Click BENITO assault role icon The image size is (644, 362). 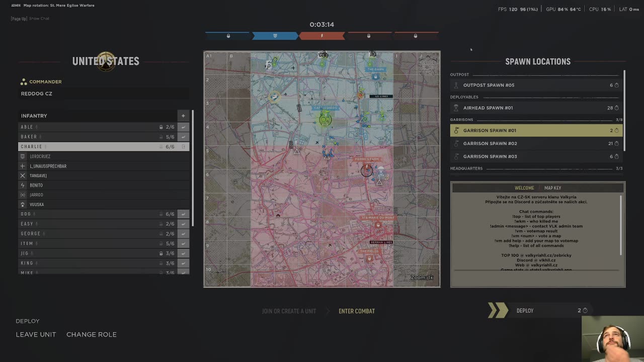coord(23,185)
